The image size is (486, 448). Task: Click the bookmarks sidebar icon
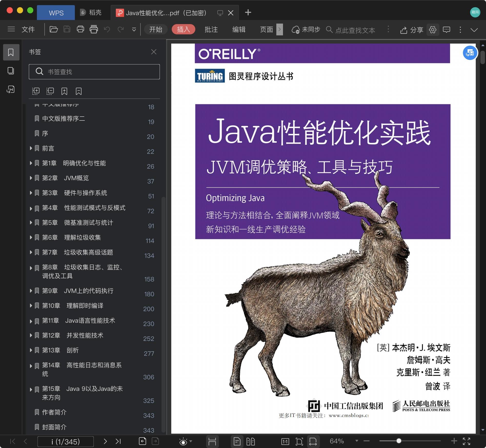(11, 52)
